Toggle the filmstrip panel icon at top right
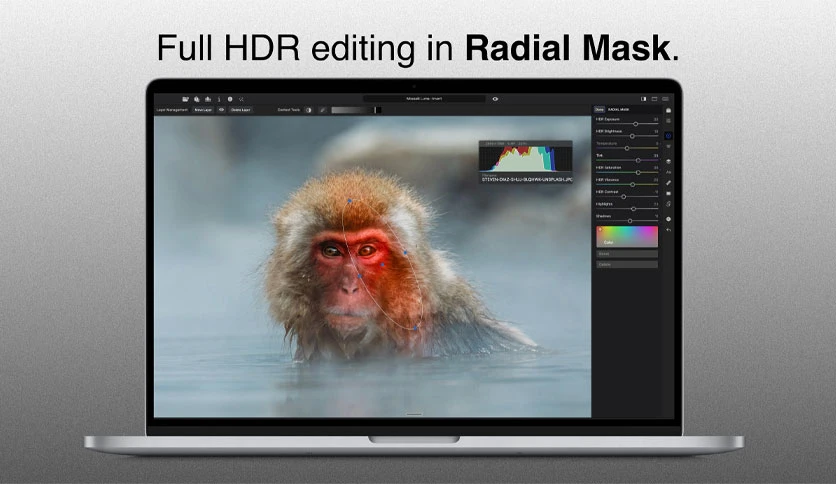The height and width of the screenshot is (484, 836). (x=665, y=99)
